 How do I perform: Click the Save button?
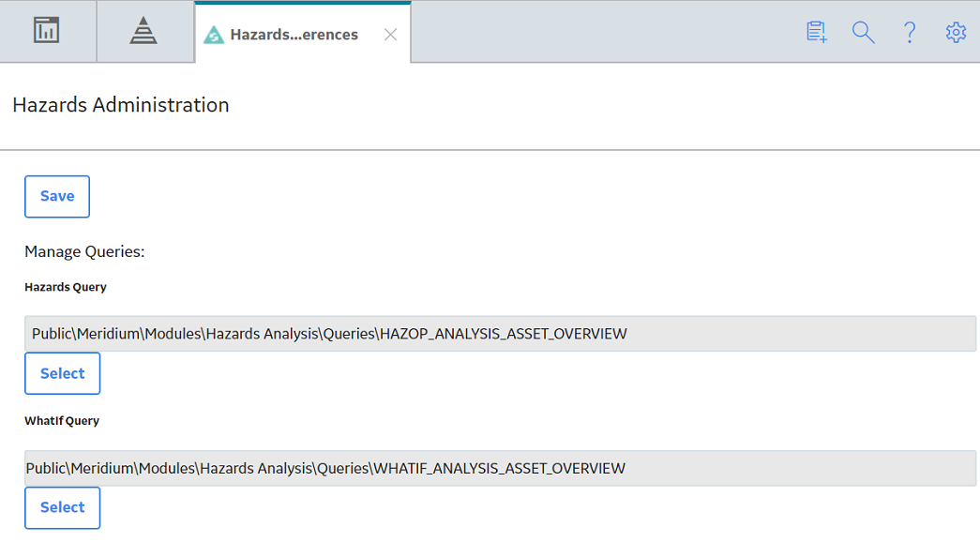pos(57,196)
